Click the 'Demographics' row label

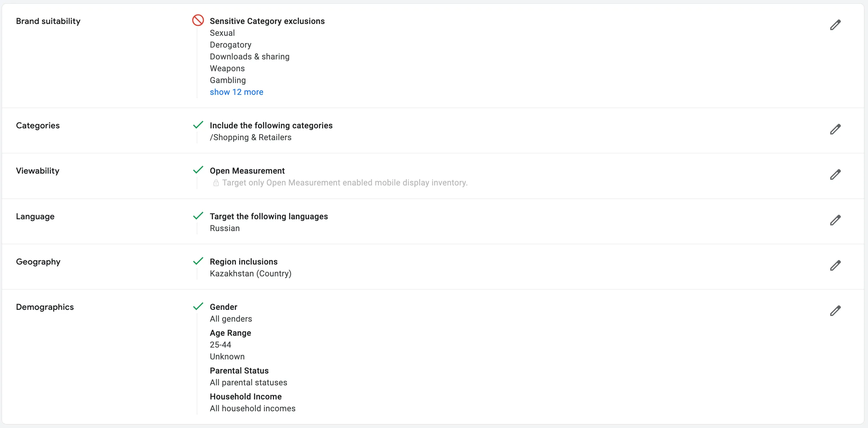(x=45, y=307)
